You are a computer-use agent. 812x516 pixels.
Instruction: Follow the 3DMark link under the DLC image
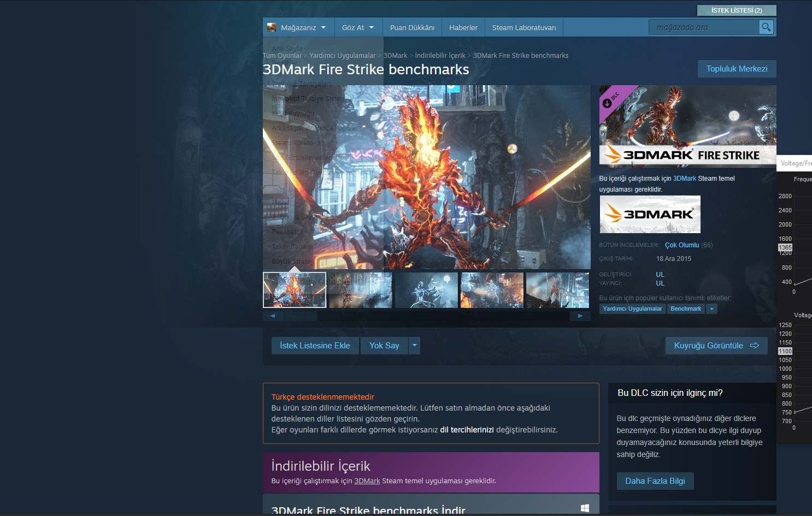tap(685, 179)
